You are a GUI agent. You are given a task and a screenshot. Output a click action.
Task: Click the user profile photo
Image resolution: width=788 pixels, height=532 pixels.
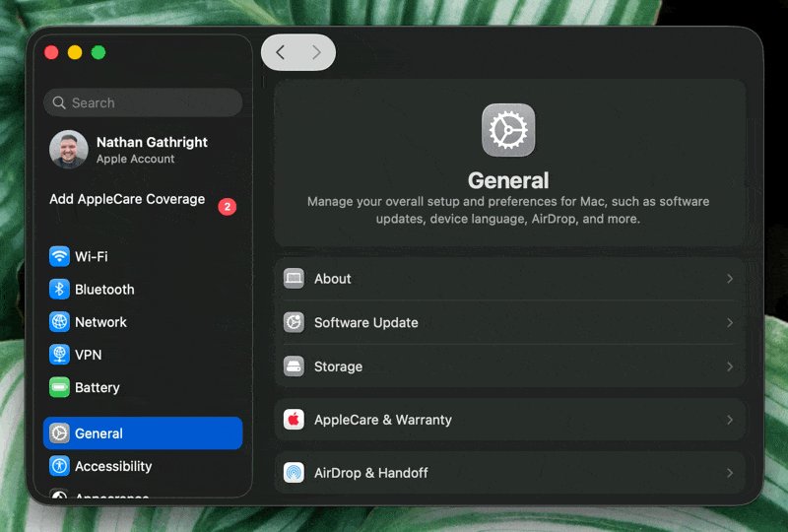point(69,150)
